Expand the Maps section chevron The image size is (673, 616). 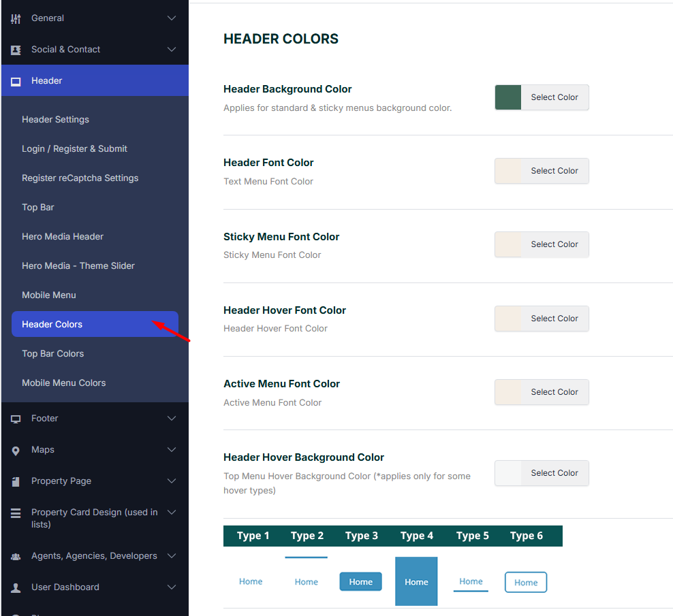[x=172, y=450]
